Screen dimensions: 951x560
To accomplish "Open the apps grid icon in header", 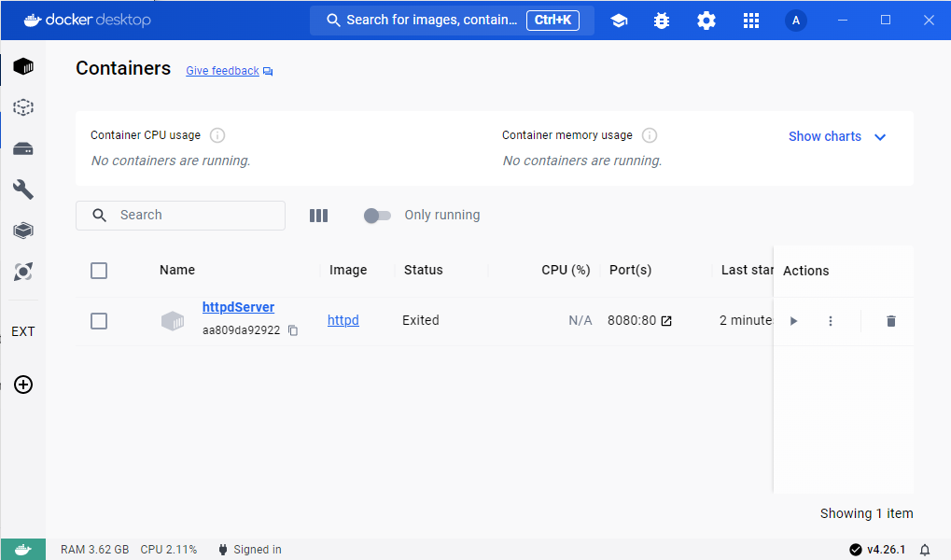I will coord(751,21).
